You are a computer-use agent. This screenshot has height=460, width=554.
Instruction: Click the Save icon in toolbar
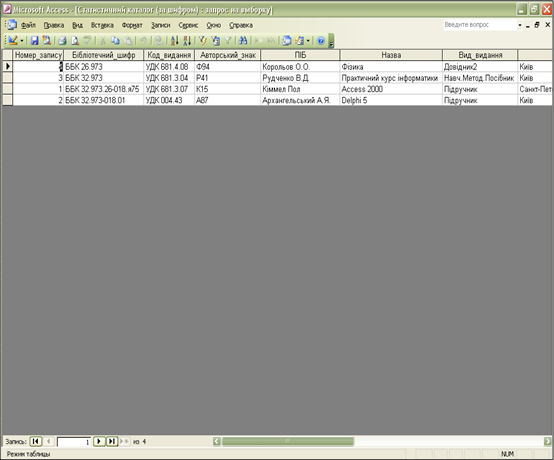pos(34,41)
